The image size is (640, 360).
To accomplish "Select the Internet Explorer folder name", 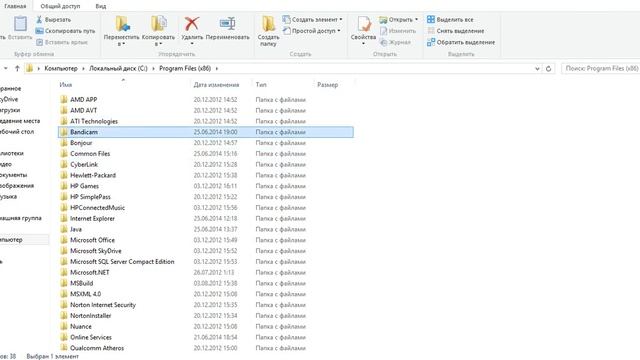I will pyautogui.click(x=92, y=218).
